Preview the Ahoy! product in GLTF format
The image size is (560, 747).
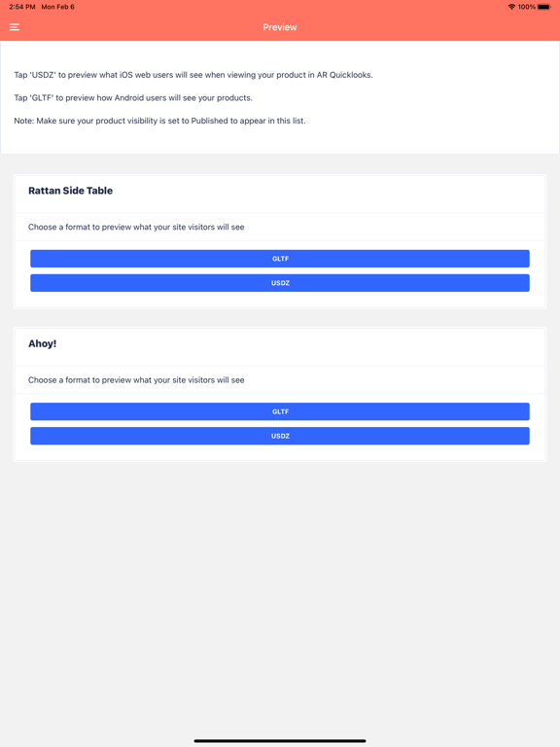coord(280,411)
